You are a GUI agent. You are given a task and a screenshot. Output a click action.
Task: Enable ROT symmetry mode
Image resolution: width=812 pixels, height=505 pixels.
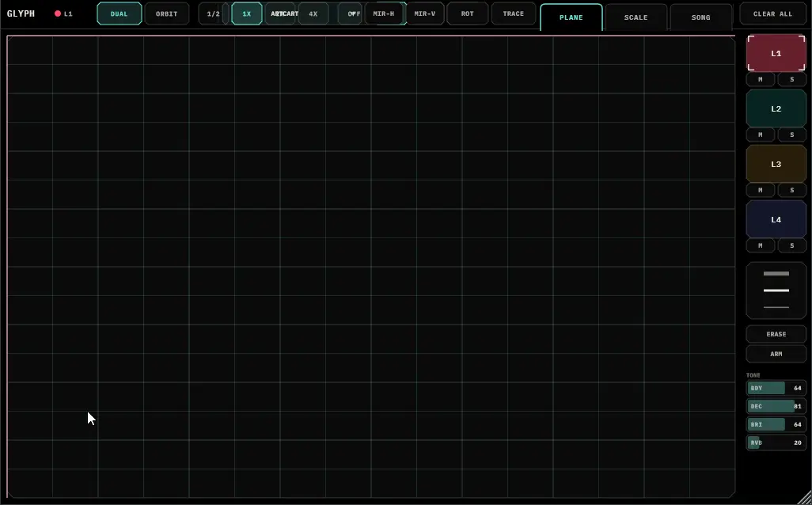(x=467, y=14)
